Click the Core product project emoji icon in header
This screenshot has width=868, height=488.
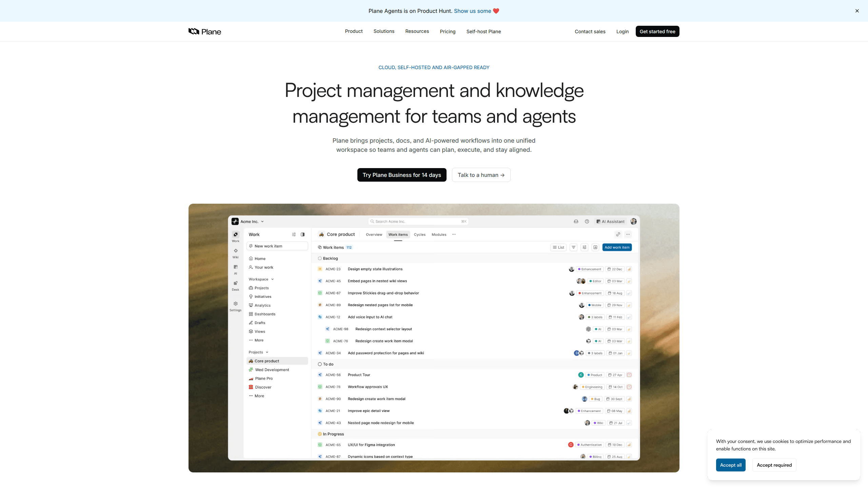[321, 235]
